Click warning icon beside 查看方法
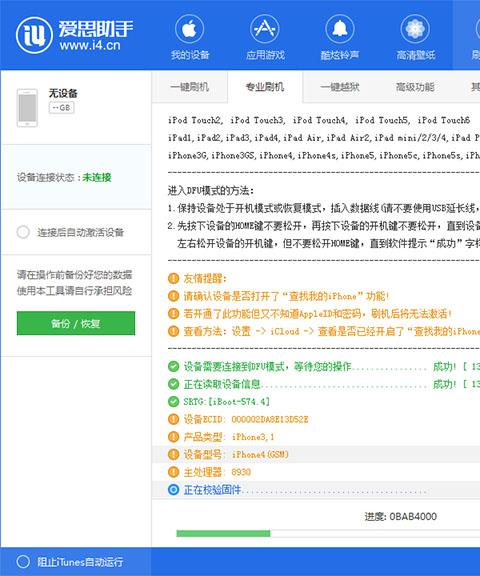This screenshot has height=576, width=480. [173, 331]
